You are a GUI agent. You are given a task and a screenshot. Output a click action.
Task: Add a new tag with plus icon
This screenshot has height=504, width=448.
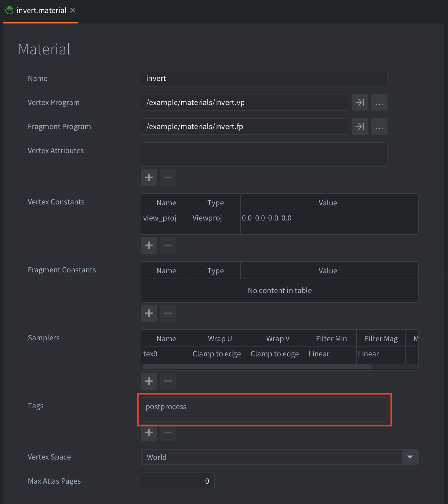pyautogui.click(x=149, y=433)
